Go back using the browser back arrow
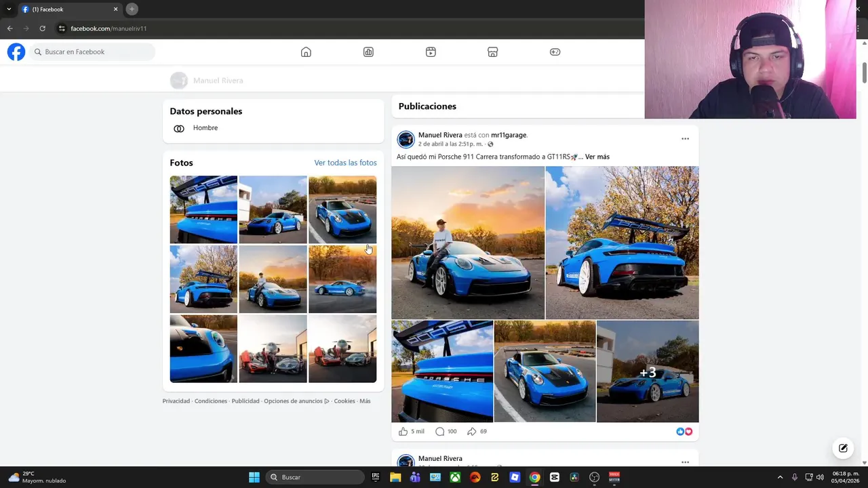This screenshot has height=488, width=868. pyautogui.click(x=9, y=28)
